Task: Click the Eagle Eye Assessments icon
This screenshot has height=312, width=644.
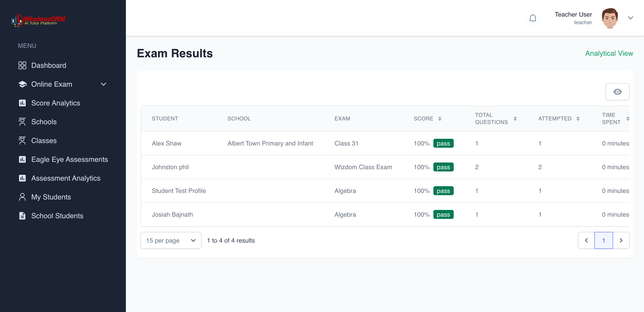Action: pos(22,159)
